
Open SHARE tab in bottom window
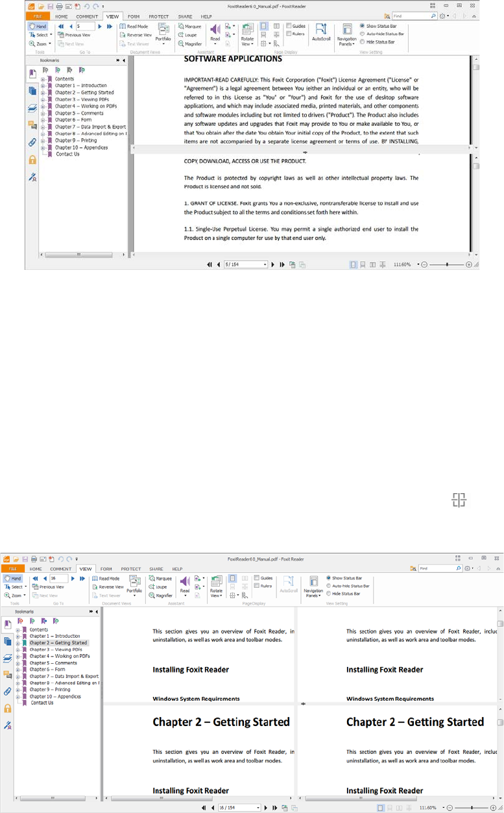(156, 568)
